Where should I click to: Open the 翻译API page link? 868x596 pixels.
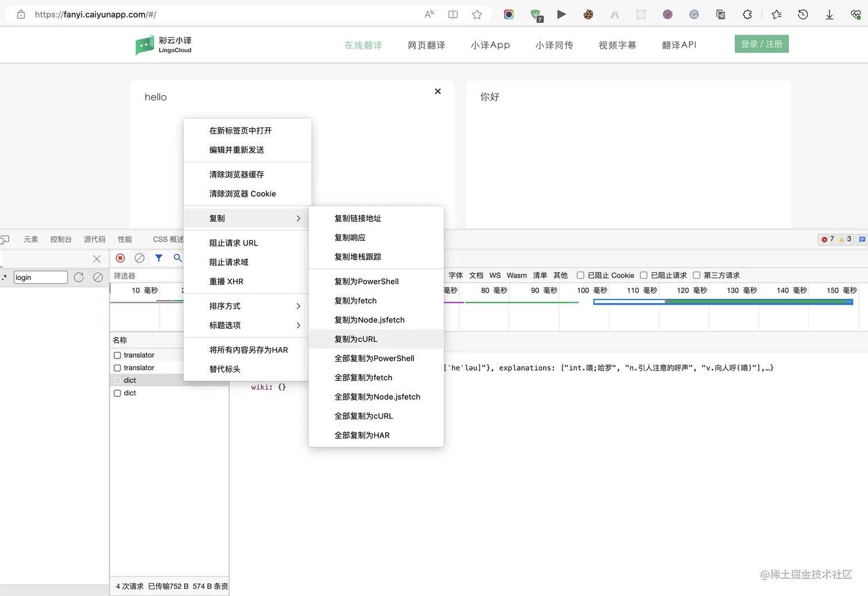point(679,45)
